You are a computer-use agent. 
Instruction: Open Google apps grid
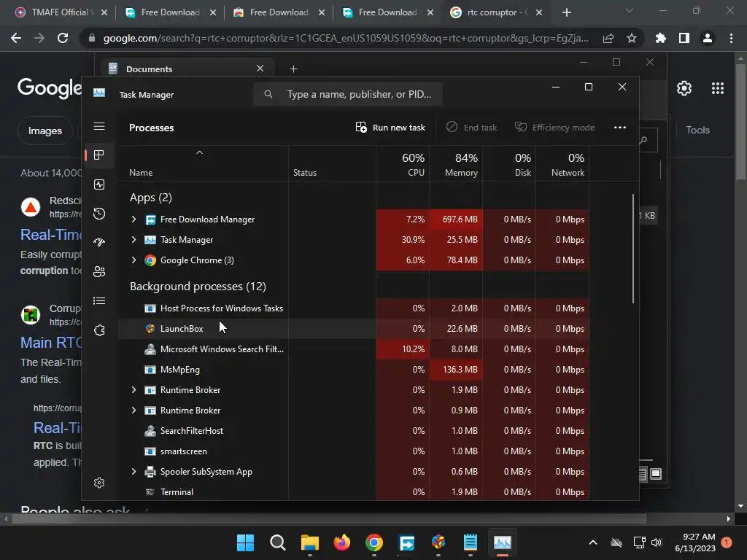[x=718, y=88]
